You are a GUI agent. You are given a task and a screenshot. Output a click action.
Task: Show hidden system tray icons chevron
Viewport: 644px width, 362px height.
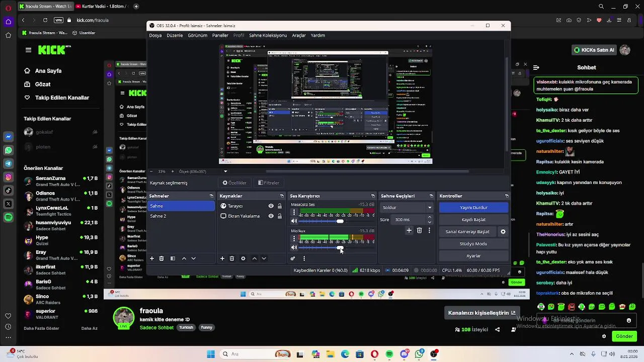click(x=572, y=354)
